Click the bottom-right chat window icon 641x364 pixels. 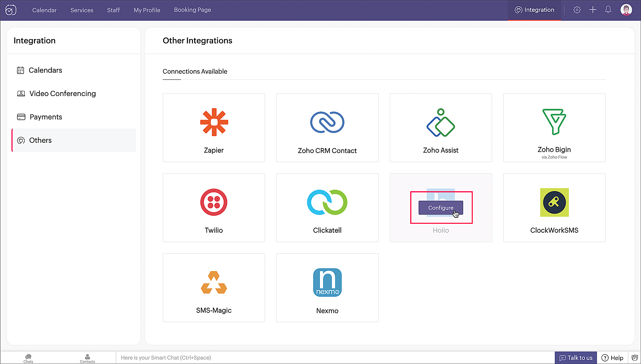click(634, 358)
